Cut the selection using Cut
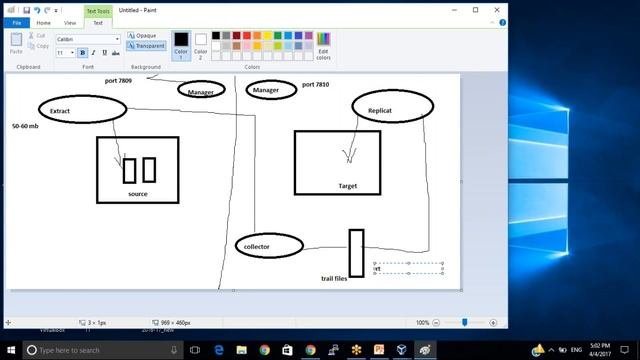 [38, 36]
